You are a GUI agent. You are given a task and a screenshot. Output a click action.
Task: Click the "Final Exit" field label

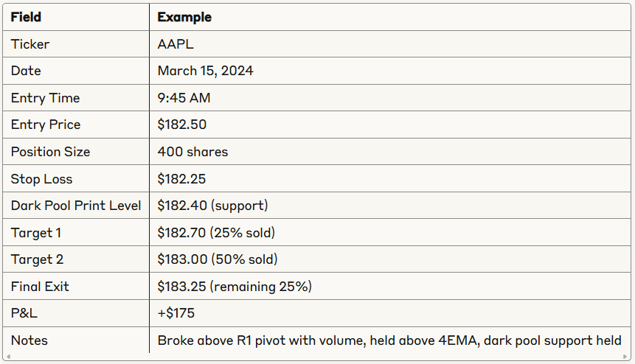41,287
